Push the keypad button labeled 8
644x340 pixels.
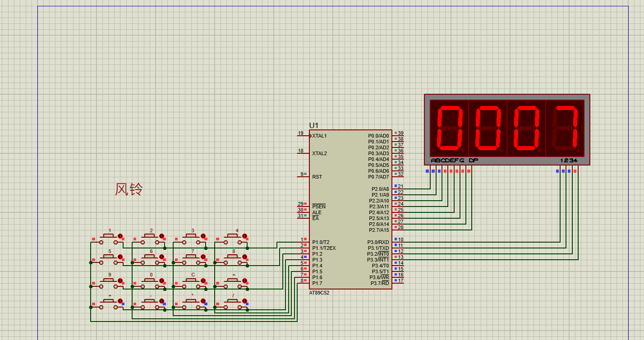(x=233, y=257)
